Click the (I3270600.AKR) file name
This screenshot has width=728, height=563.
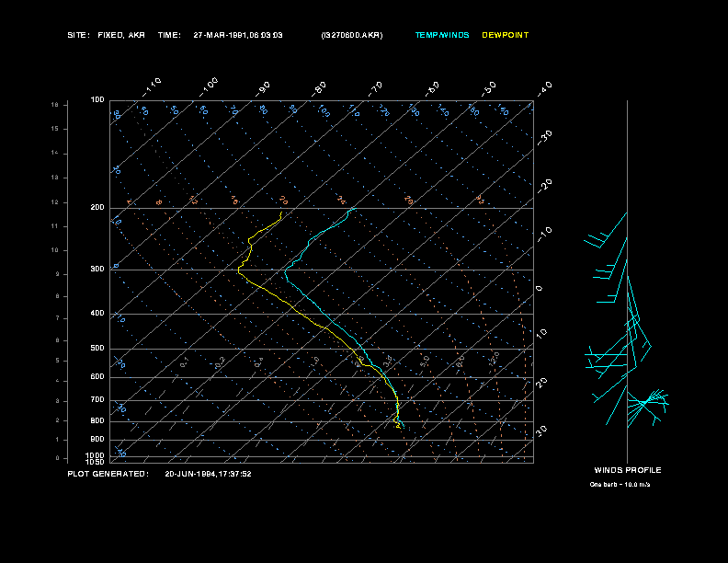pyautogui.click(x=352, y=35)
